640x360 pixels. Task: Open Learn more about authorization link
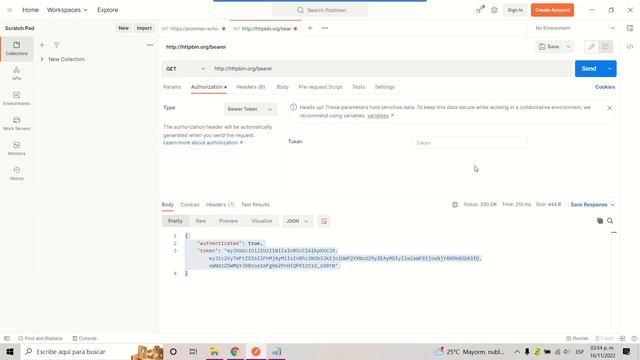203,142
